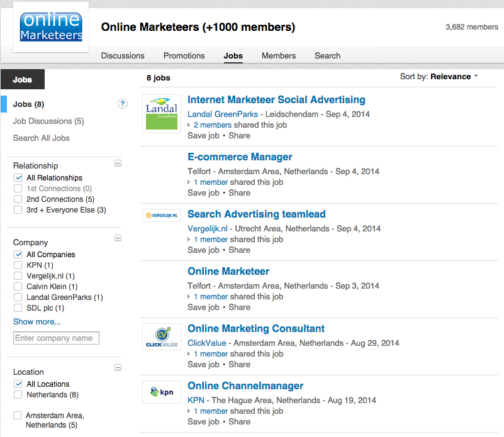Click the Online Marketeers group logo
Screen dimensions: 504x437
pyautogui.click(x=51, y=27)
